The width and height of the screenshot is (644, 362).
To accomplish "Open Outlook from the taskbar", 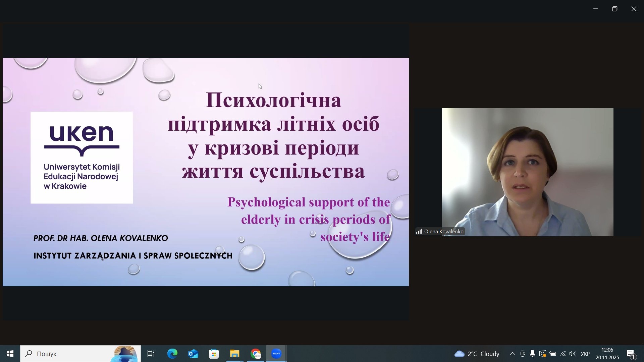I will click(x=193, y=354).
